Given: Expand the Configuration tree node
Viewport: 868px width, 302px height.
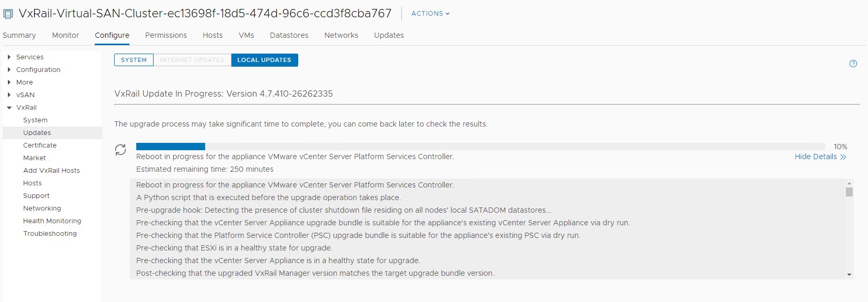Looking at the screenshot, I should tap(9, 69).
